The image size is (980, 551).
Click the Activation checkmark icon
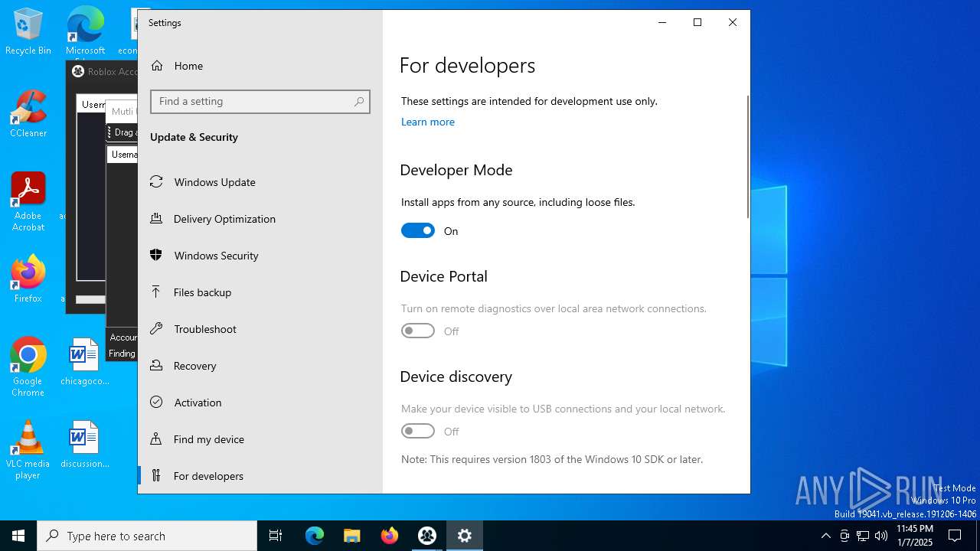pos(156,402)
